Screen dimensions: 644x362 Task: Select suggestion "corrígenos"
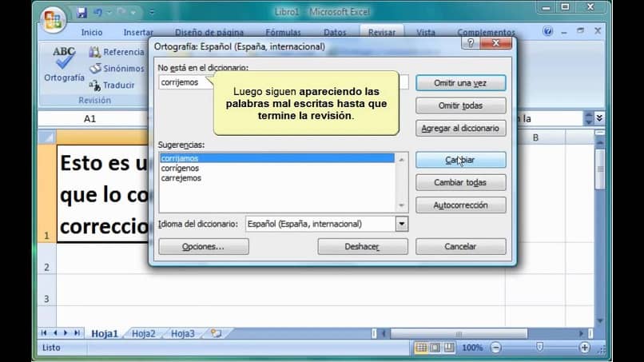(x=276, y=168)
